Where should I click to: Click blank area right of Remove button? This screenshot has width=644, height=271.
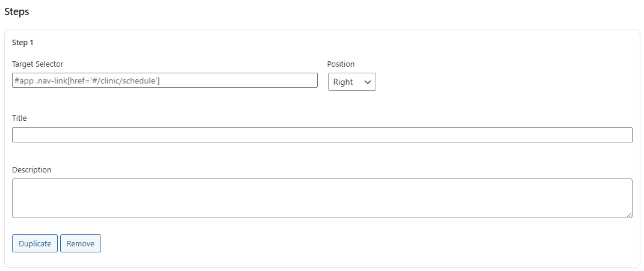(361, 243)
